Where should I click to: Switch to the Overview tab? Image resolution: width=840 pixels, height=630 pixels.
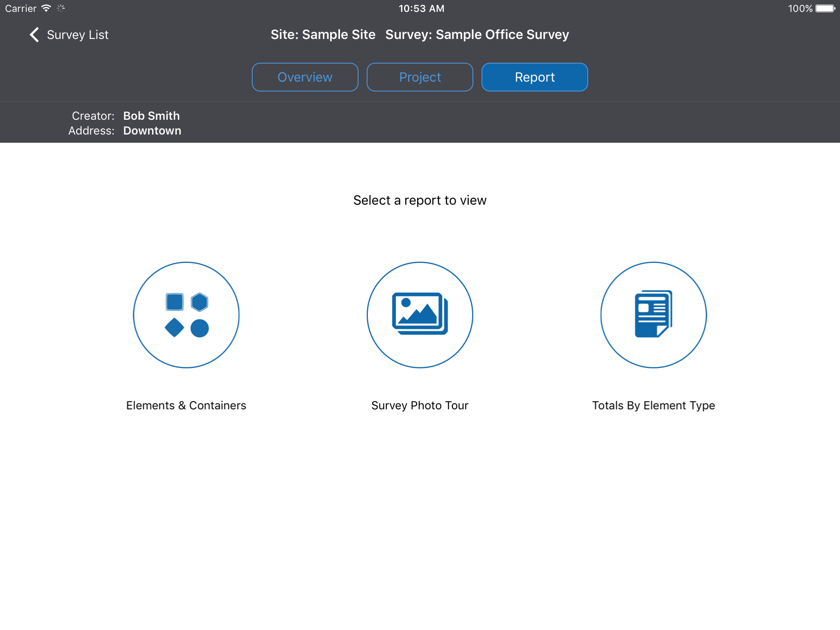coord(305,77)
